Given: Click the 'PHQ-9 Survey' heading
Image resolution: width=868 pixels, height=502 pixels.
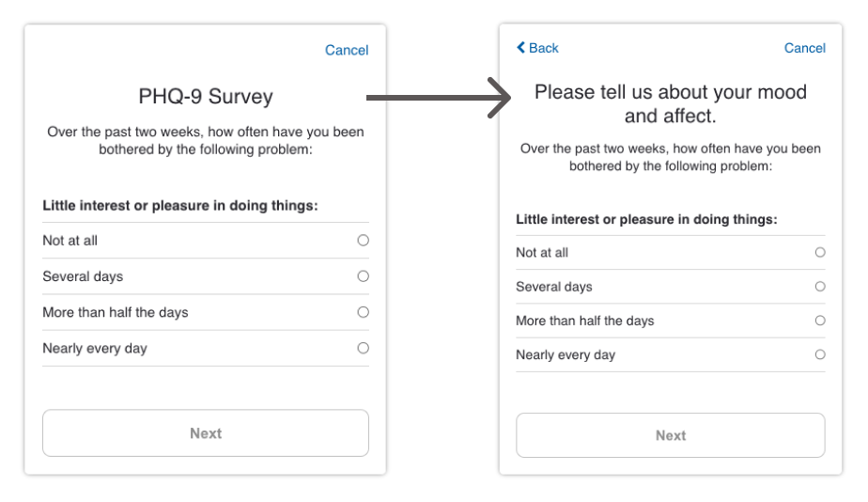Looking at the screenshot, I should coord(205,97).
